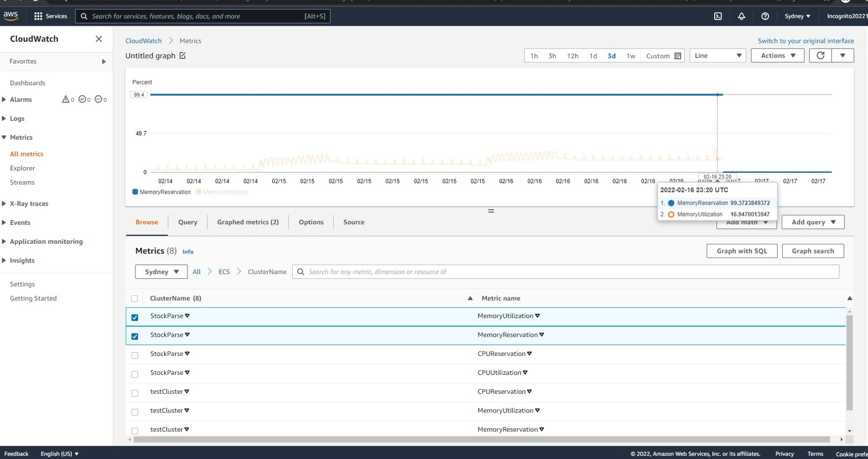
Task: Open the refresh options dropdown arrow
Action: 843,56
